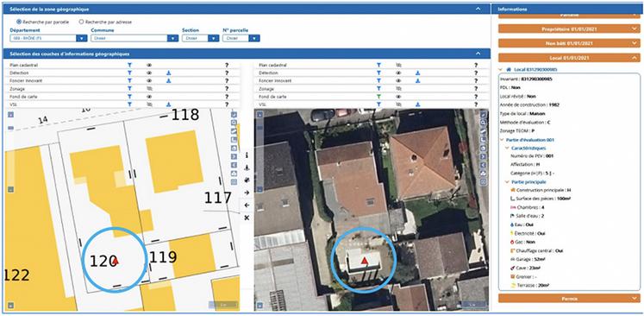644x316 pixels.
Task: Click the red triangle marker on cadastral map
Action: pyautogui.click(x=116, y=261)
